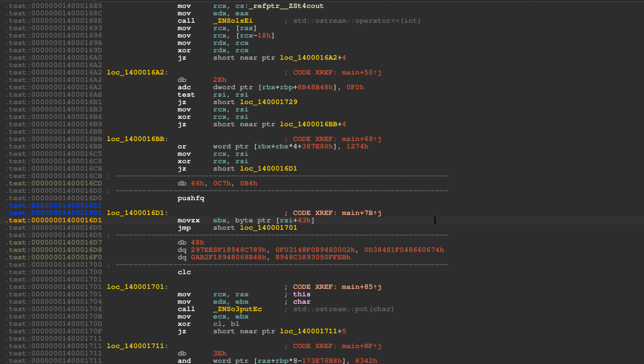Select the 'mov ecx, ebx' instruction
Viewport: 644px width, 364px height.
coord(213,316)
